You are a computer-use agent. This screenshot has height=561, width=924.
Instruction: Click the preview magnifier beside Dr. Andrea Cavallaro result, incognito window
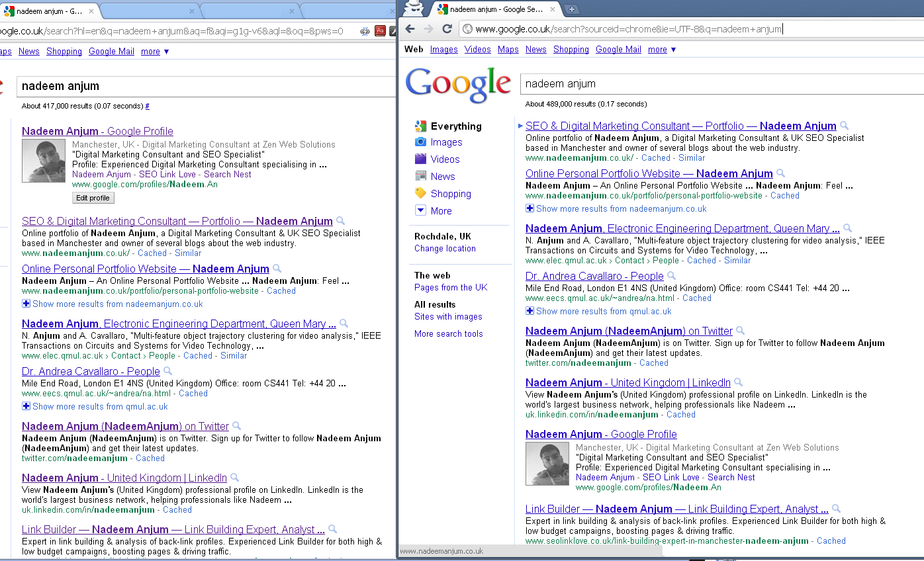671,276
